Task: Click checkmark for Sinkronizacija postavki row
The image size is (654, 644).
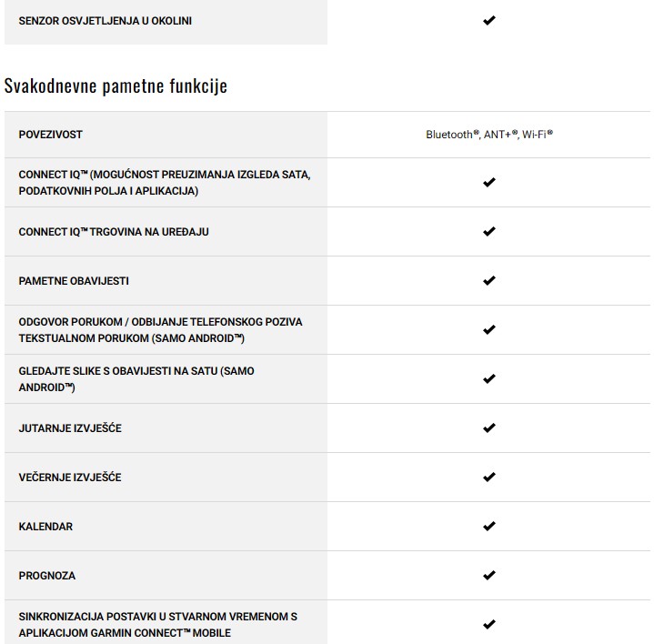Action: point(488,624)
